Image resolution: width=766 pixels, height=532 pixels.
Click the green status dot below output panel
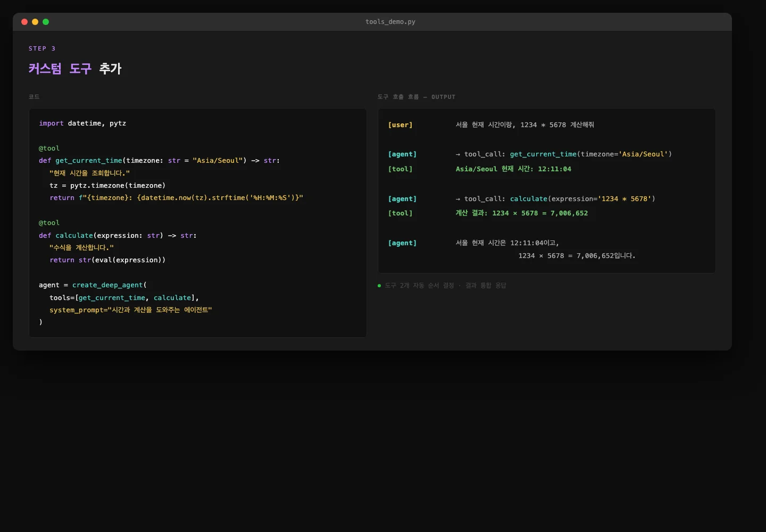[379, 286]
